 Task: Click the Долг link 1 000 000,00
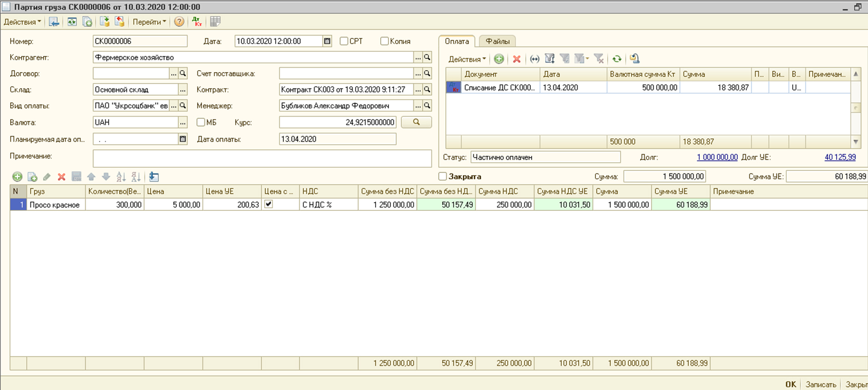tap(717, 157)
